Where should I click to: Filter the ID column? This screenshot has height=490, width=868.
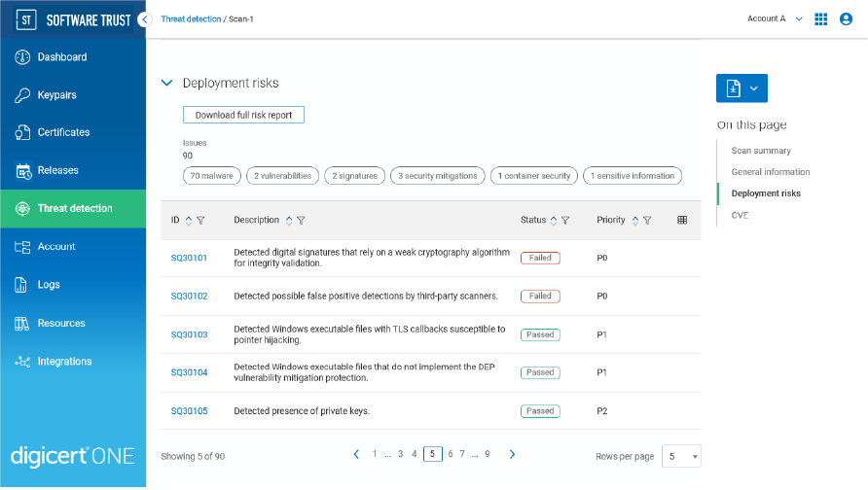(201, 220)
